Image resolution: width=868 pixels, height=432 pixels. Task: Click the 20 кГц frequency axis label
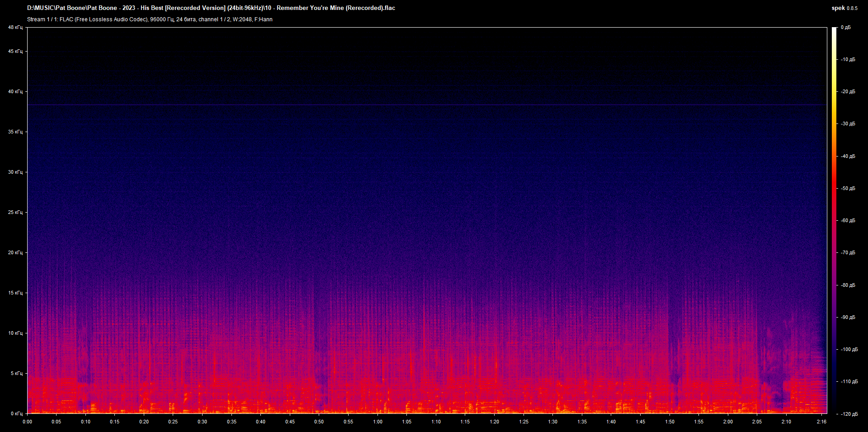[15, 252]
